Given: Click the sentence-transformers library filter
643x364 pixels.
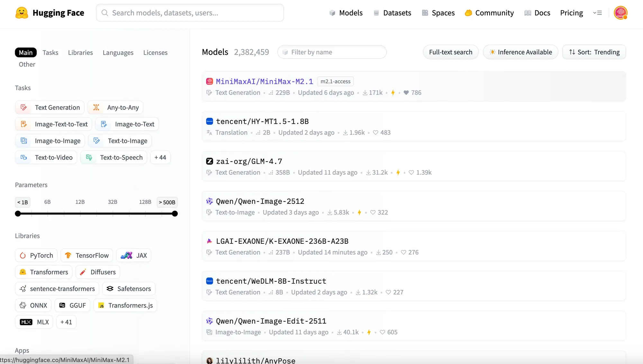Looking at the screenshot, I should click(x=57, y=289).
